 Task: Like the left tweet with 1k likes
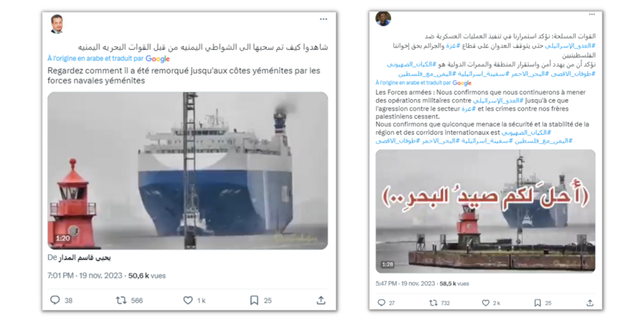pos(187,300)
